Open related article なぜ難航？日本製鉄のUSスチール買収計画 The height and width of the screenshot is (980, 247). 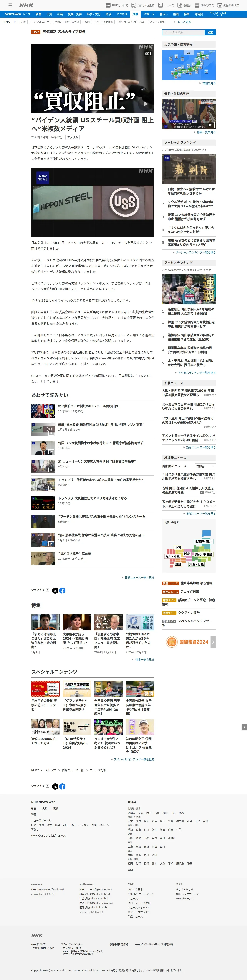[x=88, y=406]
